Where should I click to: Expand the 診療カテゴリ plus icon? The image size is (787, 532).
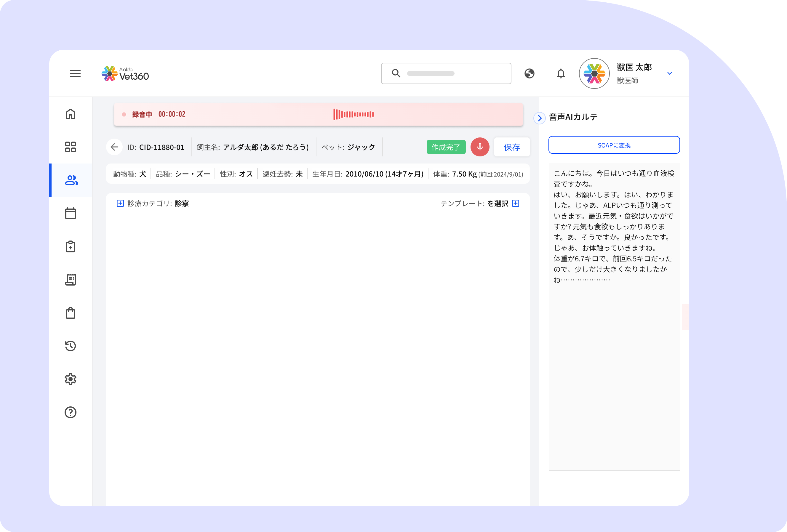[120, 203]
